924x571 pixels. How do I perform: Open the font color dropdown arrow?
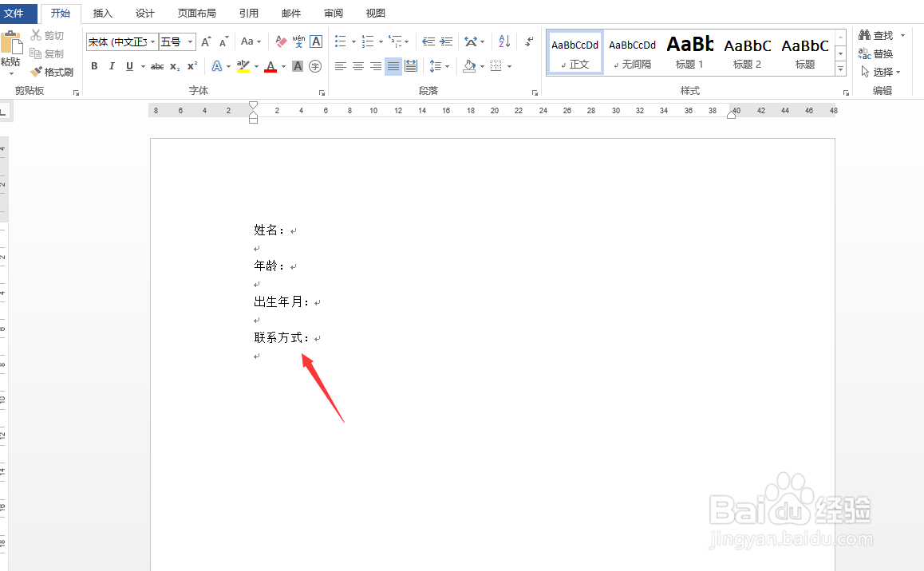click(x=282, y=66)
